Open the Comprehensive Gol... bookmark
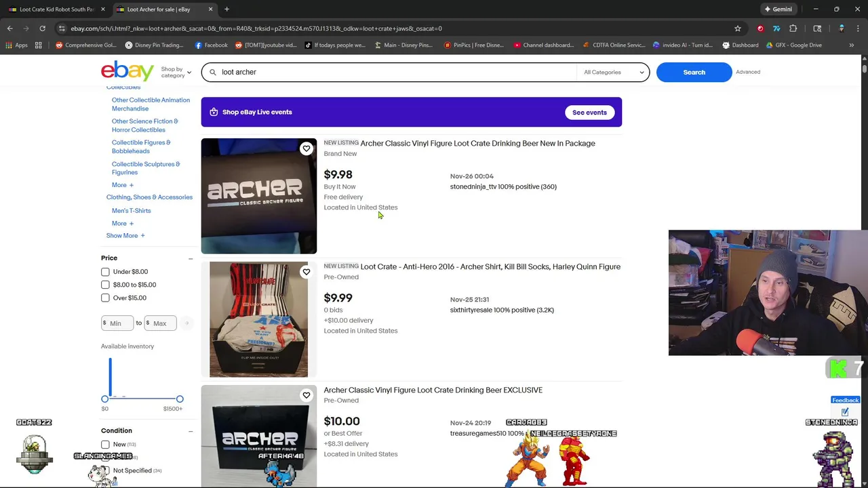 point(86,45)
